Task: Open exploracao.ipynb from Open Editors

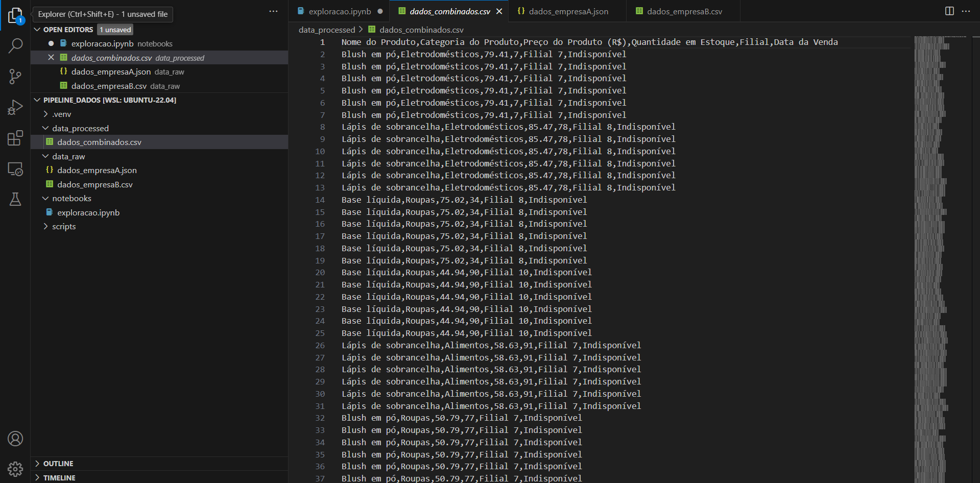Action: point(159,43)
